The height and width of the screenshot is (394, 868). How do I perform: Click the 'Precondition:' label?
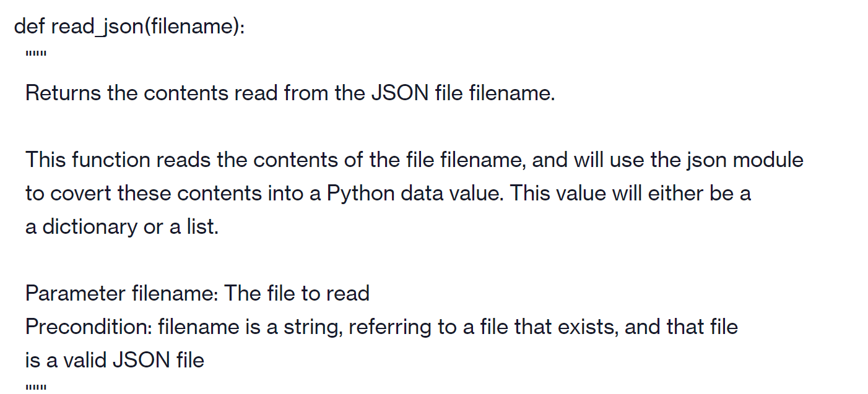pos(89,326)
